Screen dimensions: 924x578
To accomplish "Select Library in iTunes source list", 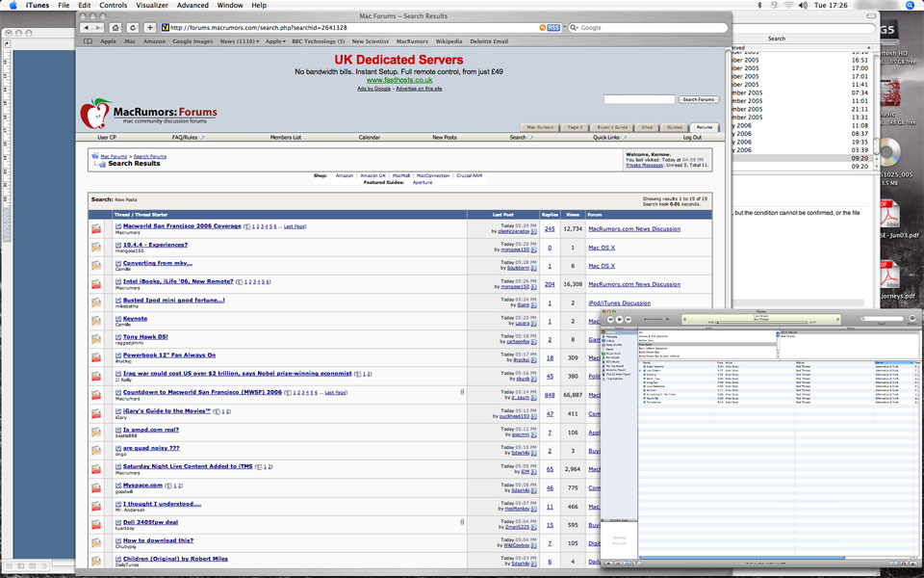I will (x=619, y=332).
